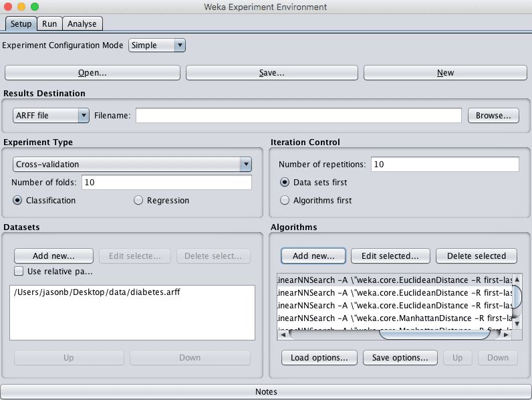
Task: Select first ManhattanDistance algorithm row
Action: point(394,318)
